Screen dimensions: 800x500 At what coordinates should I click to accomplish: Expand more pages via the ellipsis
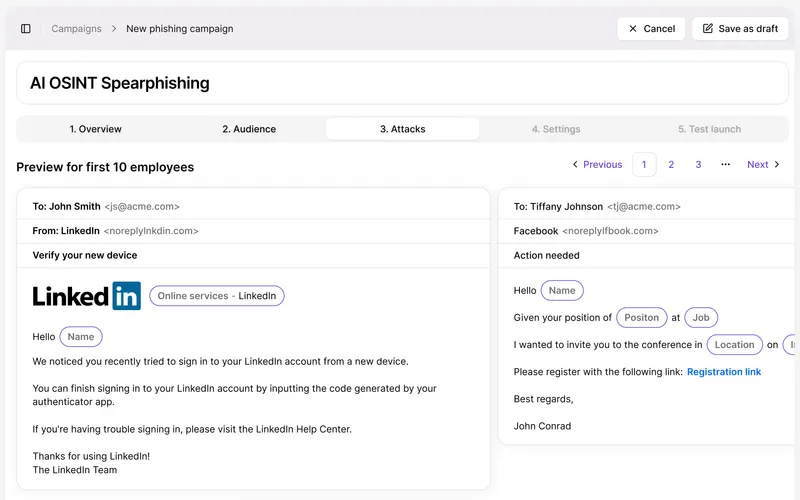(x=726, y=164)
